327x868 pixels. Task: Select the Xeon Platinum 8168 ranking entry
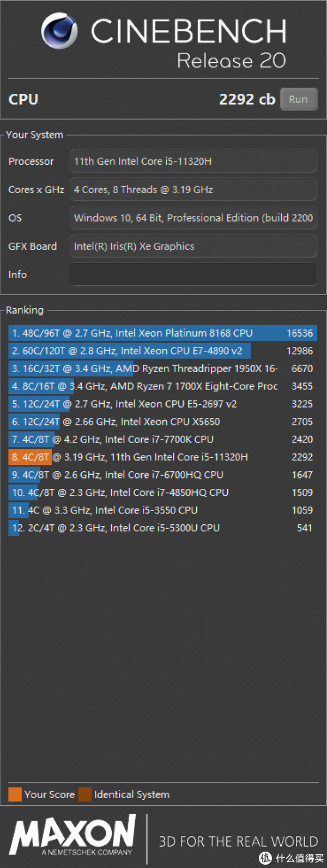point(162,333)
